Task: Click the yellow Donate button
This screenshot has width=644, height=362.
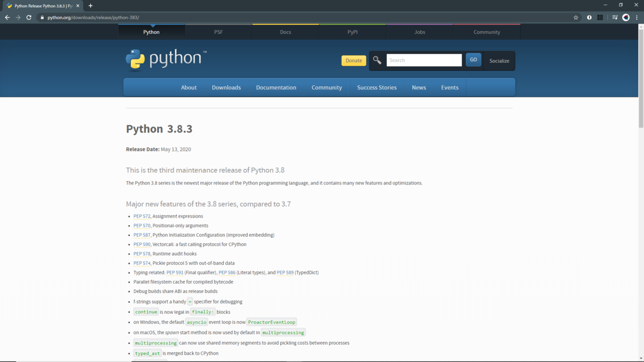Action: click(x=353, y=61)
